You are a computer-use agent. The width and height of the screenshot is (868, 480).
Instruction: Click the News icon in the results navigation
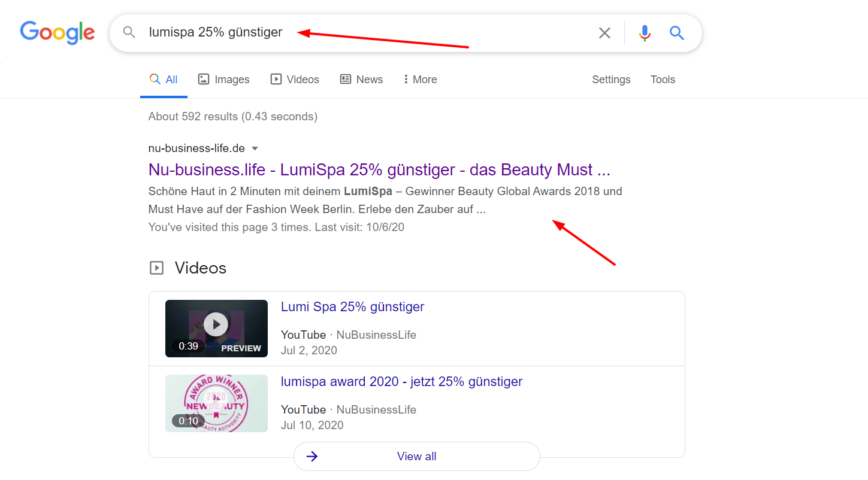pos(344,78)
